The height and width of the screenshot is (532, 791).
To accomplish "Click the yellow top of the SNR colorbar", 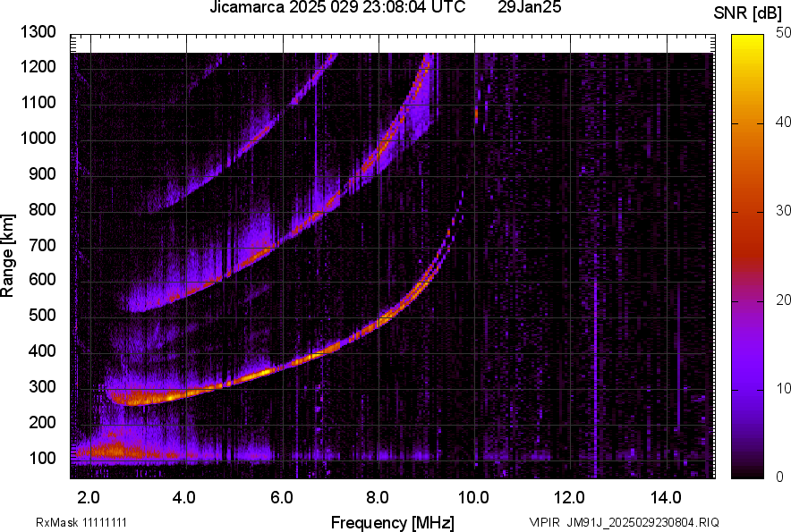I will click(x=747, y=39).
